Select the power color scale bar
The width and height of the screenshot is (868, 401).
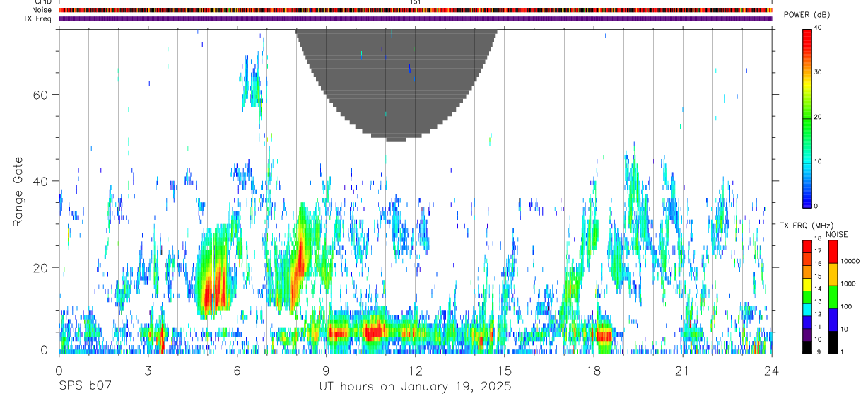tap(807, 117)
